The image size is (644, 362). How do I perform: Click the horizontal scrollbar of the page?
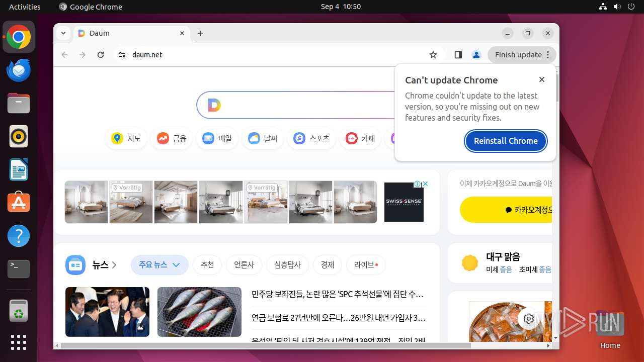266,346
